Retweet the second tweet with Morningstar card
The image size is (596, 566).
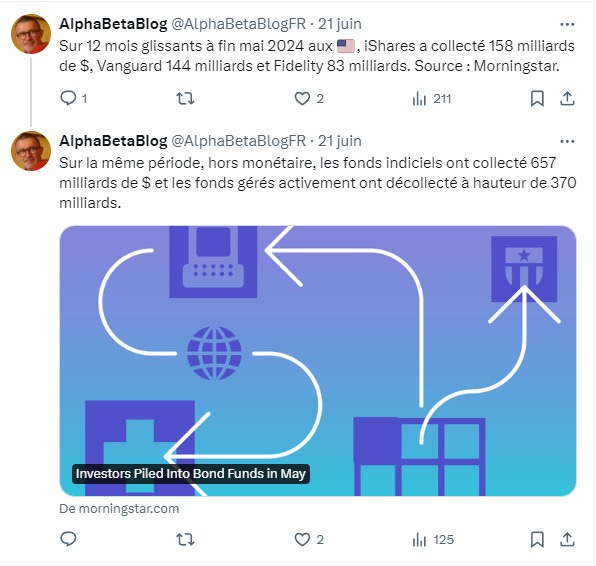tap(185, 539)
